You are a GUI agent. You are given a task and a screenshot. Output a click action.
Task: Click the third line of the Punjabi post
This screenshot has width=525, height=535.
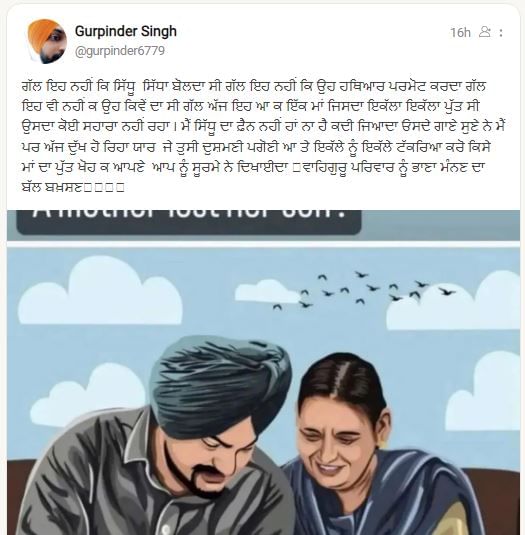[x=263, y=127]
